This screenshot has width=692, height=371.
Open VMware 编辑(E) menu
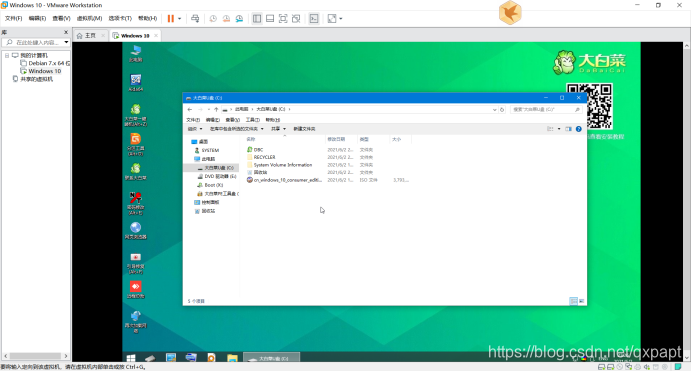click(x=37, y=19)
